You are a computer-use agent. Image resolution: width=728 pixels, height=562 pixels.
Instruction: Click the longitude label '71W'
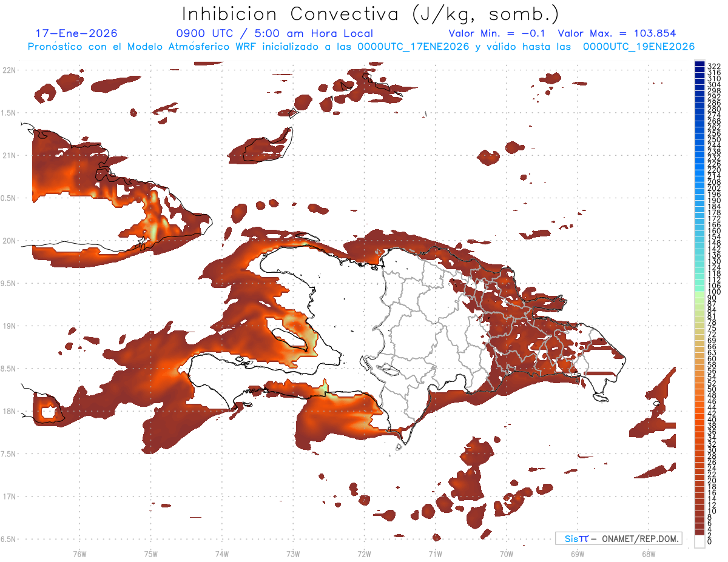pos(435,554)
